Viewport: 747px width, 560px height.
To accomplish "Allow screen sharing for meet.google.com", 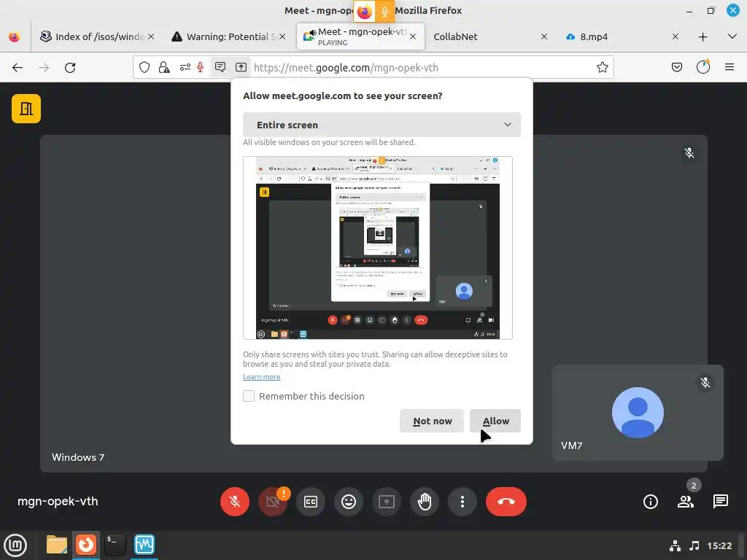I will [495, 421].
